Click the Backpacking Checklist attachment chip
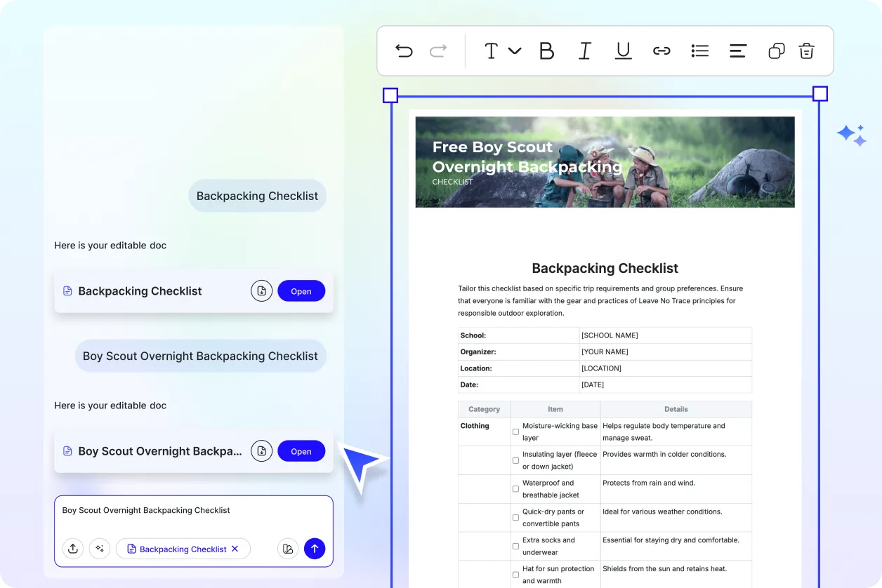 click(x=183, y=549)
